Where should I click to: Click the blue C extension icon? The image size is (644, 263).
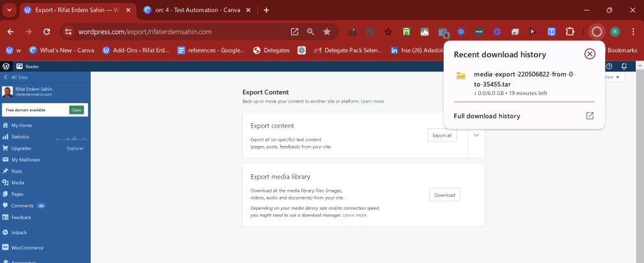[461, 31]
